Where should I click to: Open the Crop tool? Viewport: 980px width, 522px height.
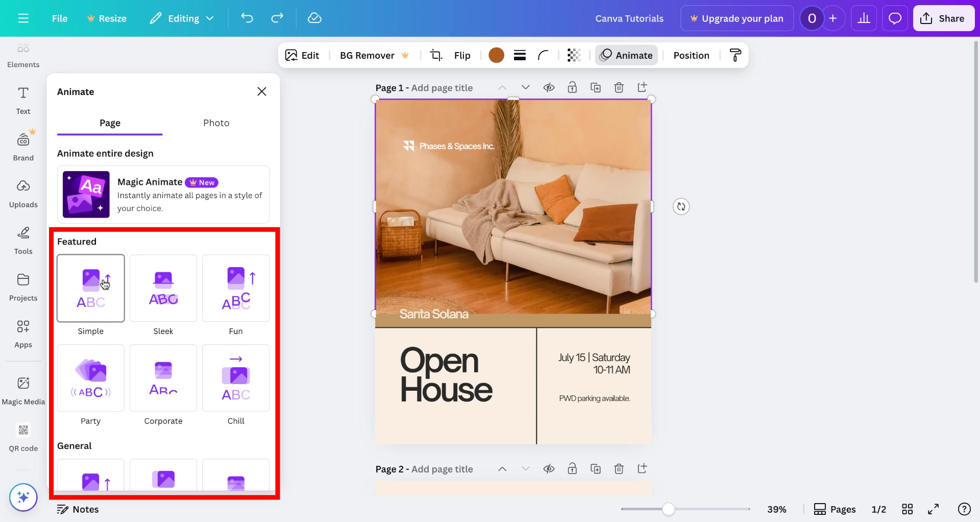coord(436,55)
